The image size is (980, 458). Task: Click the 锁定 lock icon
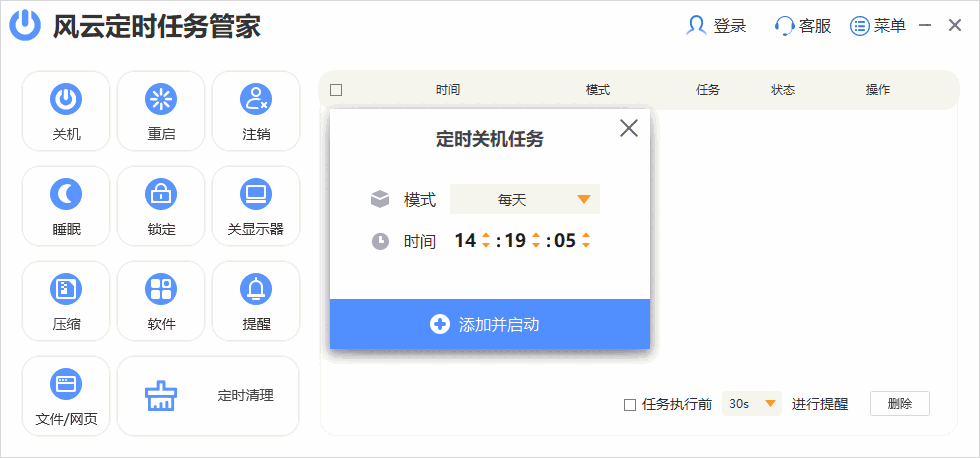click(160, 193)
